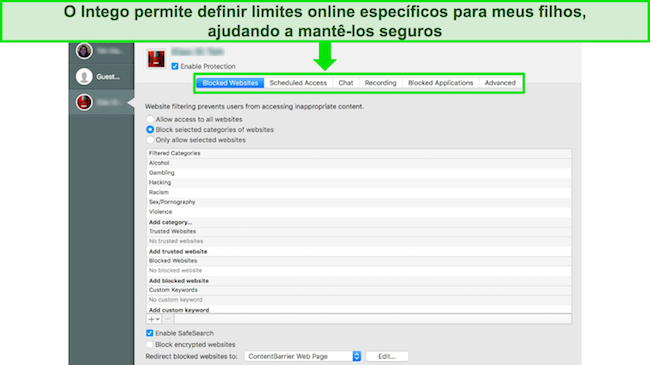Click the red profile picture beside Enable Protection
The width and height of the screenshot is (650, 365).
(x=156, y=59)
